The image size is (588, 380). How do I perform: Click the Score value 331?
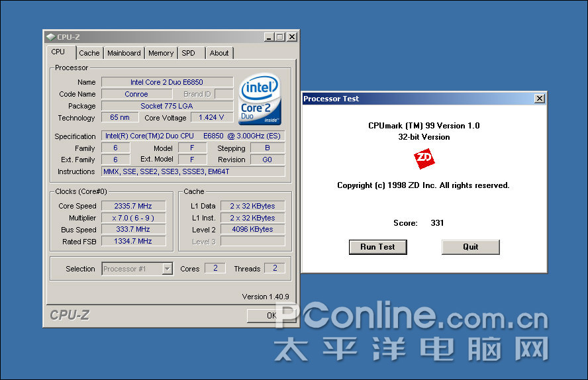tap(437, 223)
